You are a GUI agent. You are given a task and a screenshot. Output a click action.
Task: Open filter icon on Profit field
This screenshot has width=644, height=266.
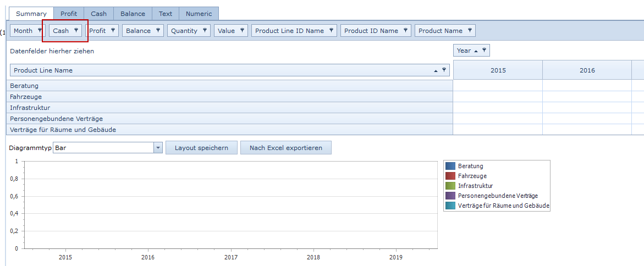[x=113, y=30]
